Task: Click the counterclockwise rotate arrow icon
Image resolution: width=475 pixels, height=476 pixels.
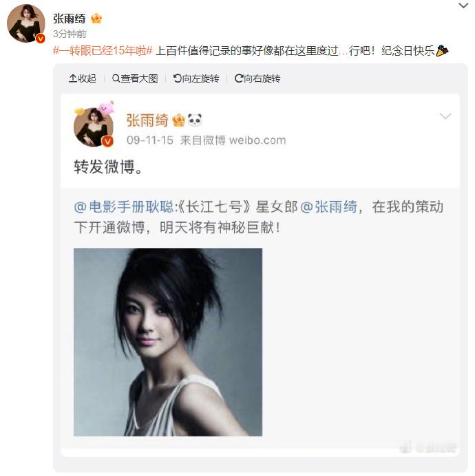Action: click(177, 78)
